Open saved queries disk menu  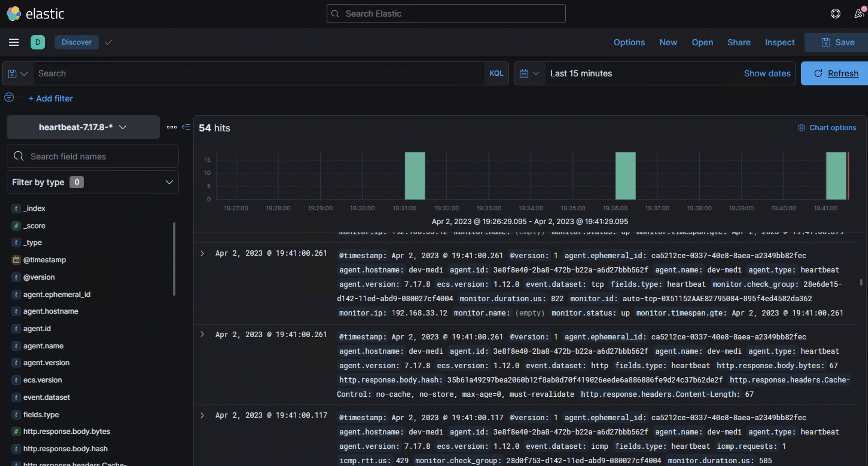click(x=18, y=74)
